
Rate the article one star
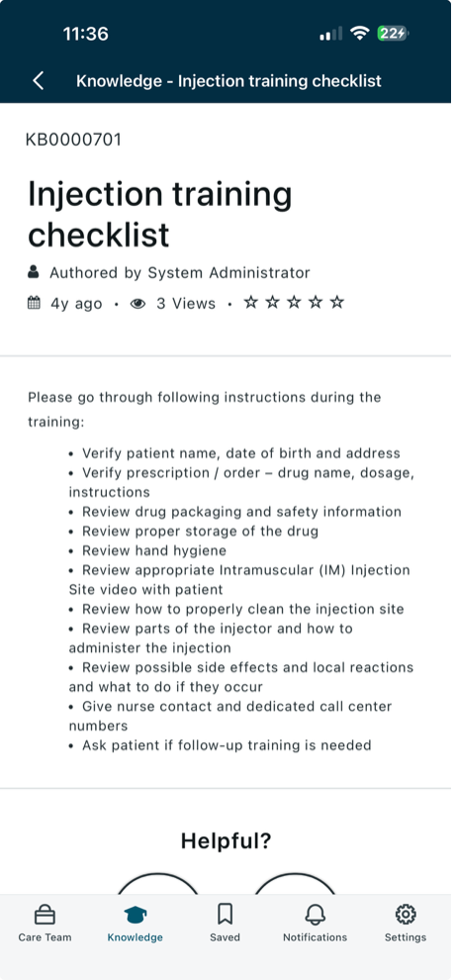tap(250, 303)
